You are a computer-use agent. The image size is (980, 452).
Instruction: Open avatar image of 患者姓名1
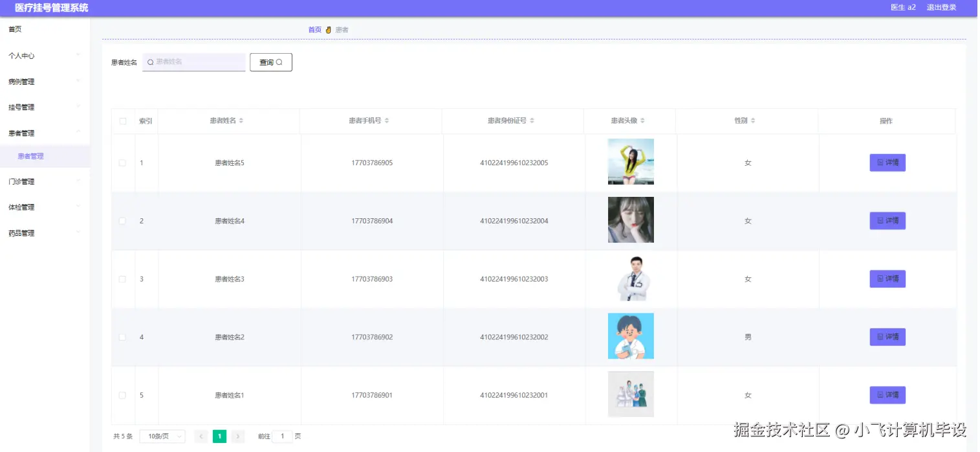pos(631,394)
